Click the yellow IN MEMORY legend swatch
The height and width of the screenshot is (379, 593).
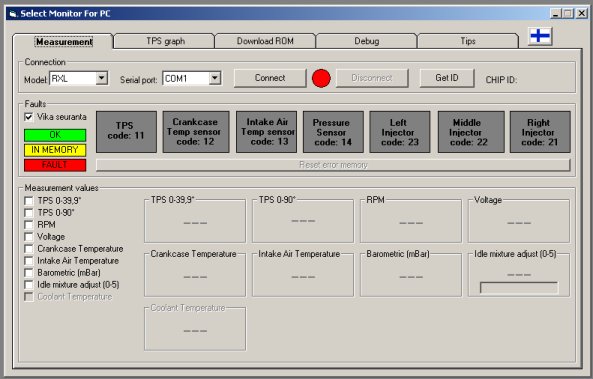(55, 150)
